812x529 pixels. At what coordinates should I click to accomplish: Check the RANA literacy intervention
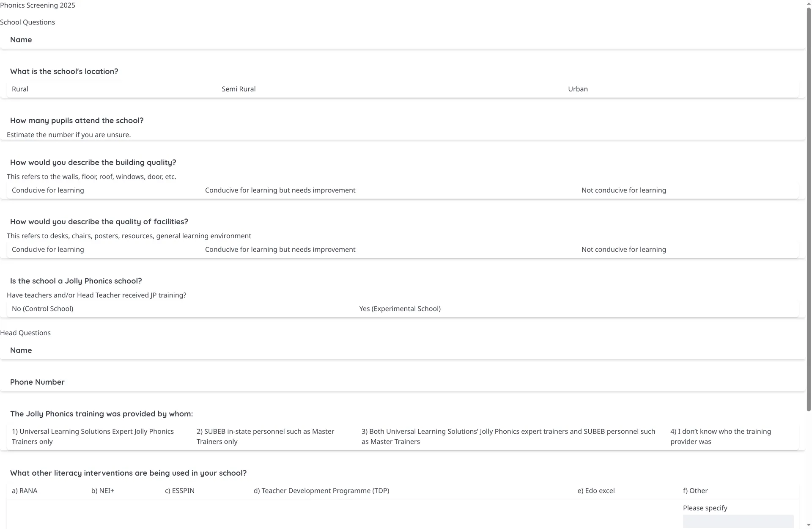pos(25,490)
